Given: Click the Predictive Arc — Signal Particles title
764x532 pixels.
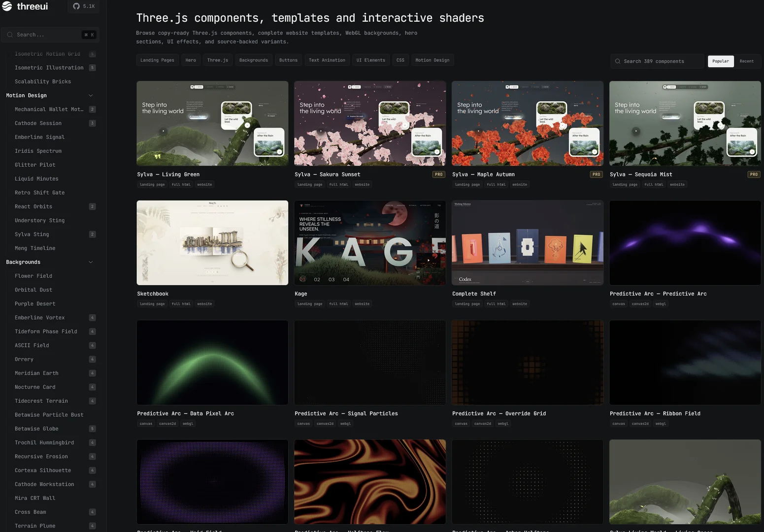Looking at the screenshot, I should [346, 414].
